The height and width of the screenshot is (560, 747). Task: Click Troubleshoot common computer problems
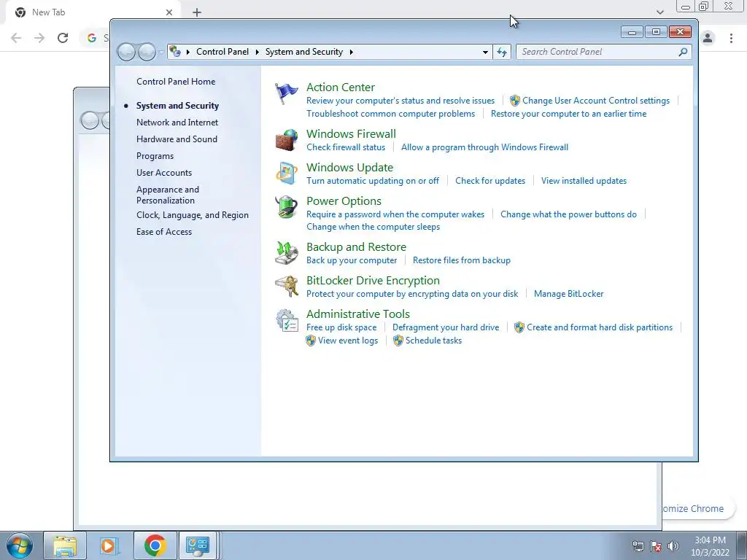click(391, 114)
